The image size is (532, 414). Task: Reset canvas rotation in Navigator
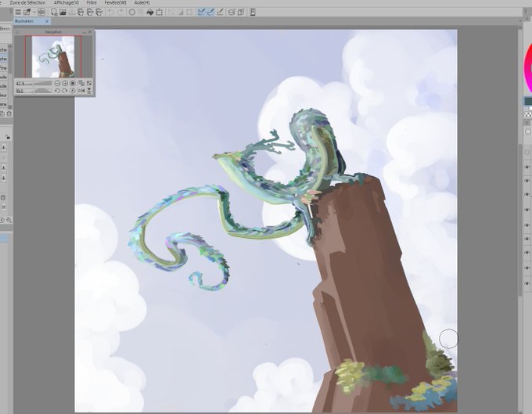click(x=73, y=91)
